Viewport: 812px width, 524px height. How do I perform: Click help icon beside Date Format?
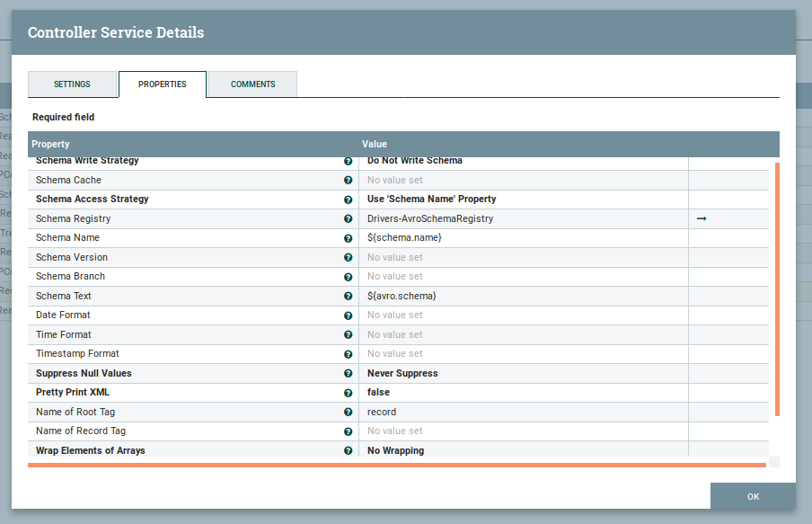point(348,315)
